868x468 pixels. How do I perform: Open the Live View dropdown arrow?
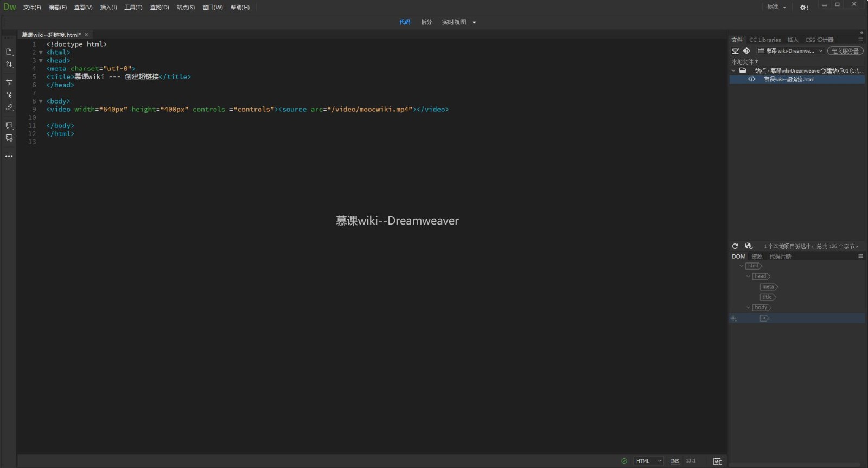coord(474,22)
